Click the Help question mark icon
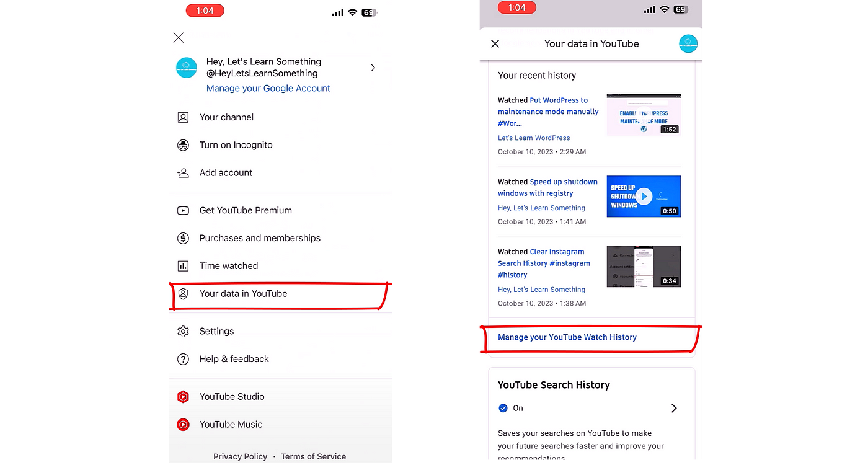Image resolution: width=868 pixels, height=465 pixels. pyautogui.click(x=183, y=359)
